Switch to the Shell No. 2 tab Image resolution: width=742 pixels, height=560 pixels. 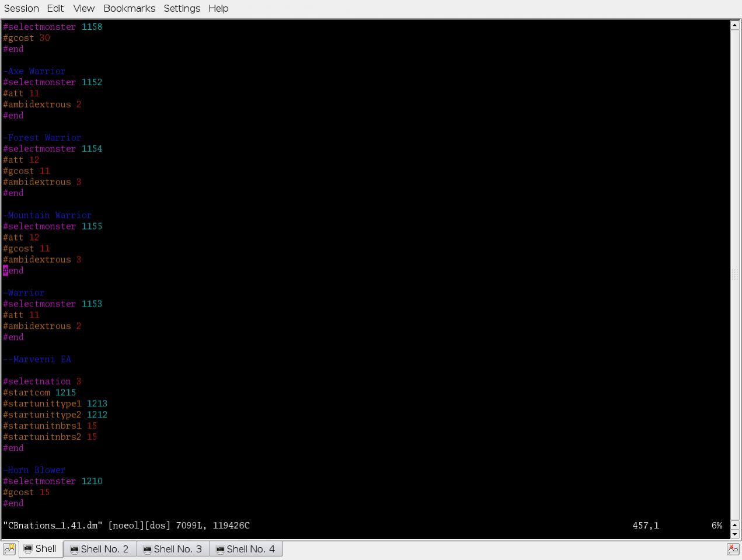[x=100, y=549]
